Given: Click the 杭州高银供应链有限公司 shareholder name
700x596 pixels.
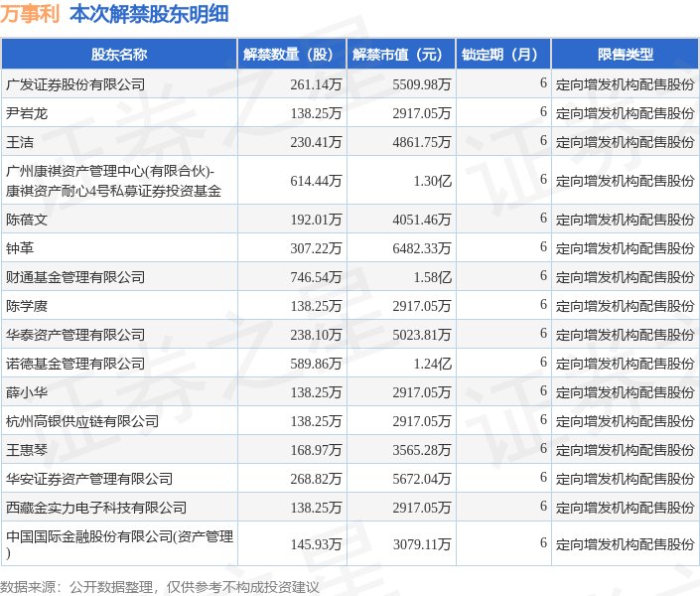Looking at the screenshot, I should [x=82, y=421].
